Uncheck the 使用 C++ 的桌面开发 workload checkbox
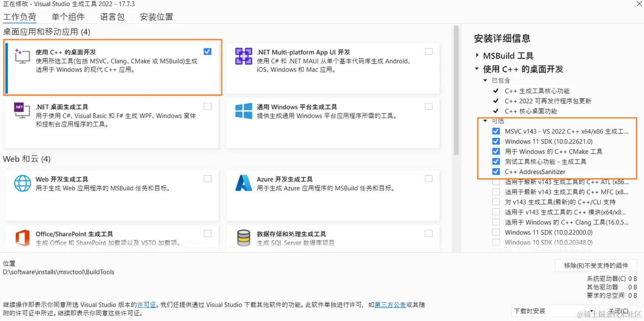The image size is (644, 321). (x=207, y=52)
